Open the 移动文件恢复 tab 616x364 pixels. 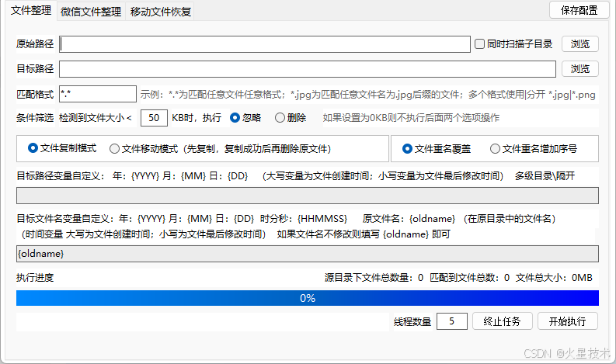[x=160, y=12]
